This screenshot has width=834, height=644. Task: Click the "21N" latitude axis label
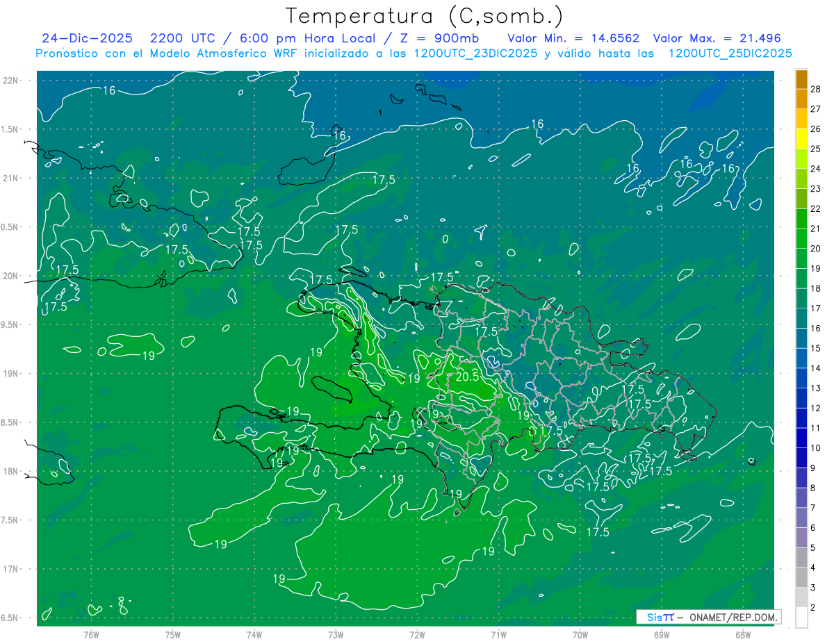click(11, 178)
